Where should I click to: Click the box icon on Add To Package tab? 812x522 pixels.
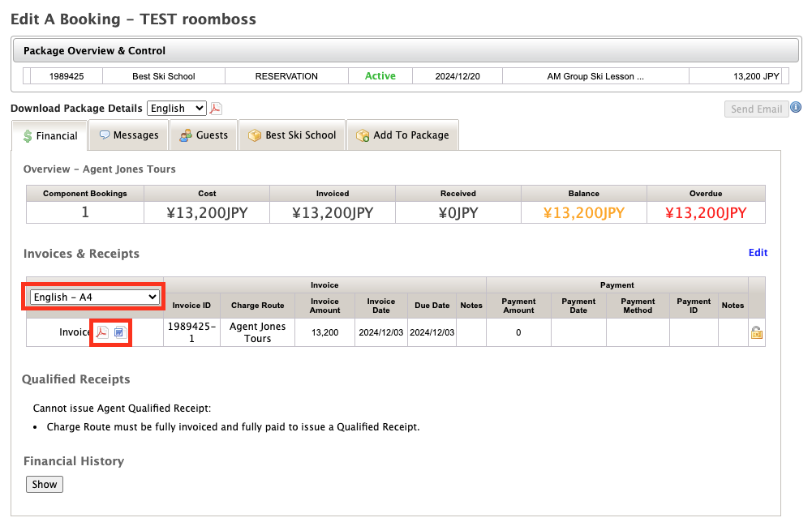coord(362,135)
